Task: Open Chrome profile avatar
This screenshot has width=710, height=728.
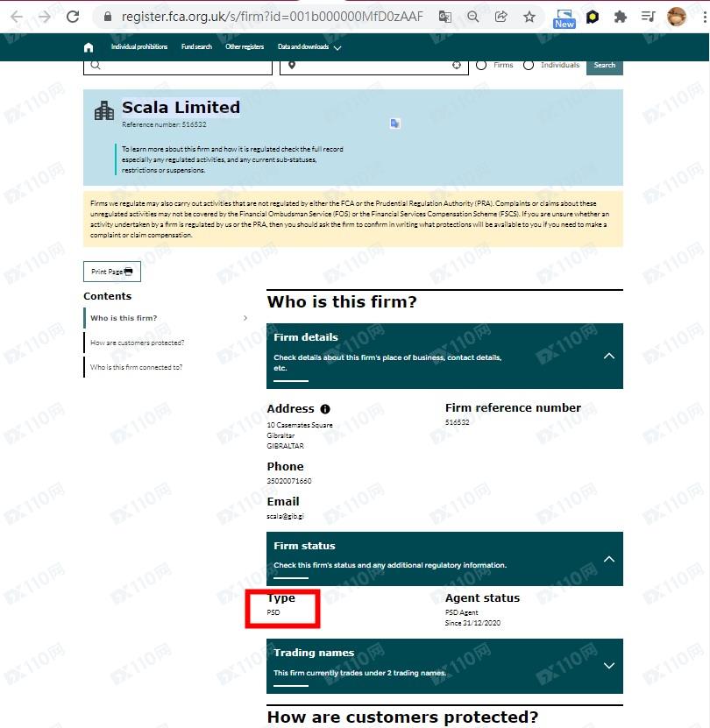Action: click(x=677, y=18)
